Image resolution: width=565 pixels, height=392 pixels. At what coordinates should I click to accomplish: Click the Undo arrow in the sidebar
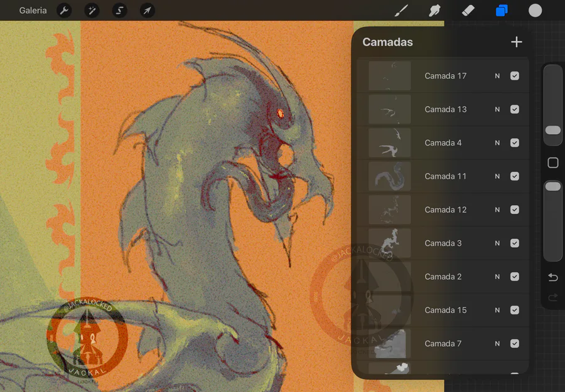pyautogui.click(x=553, y=277)
